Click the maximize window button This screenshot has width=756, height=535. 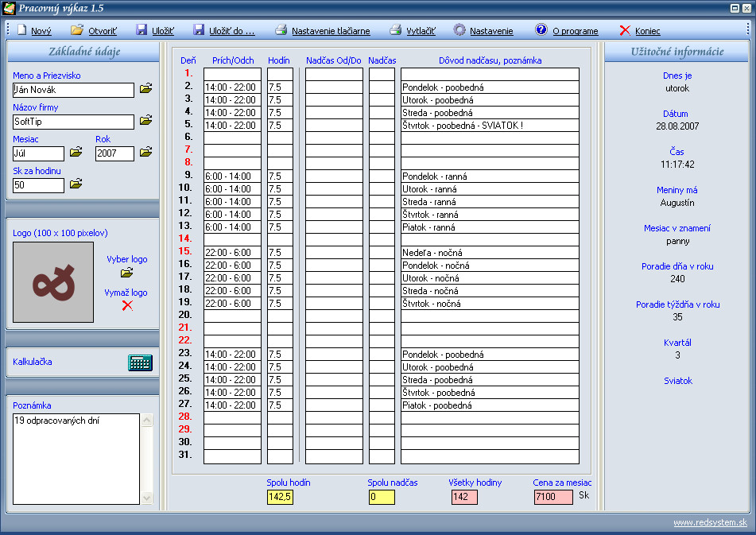coord(735,8)
